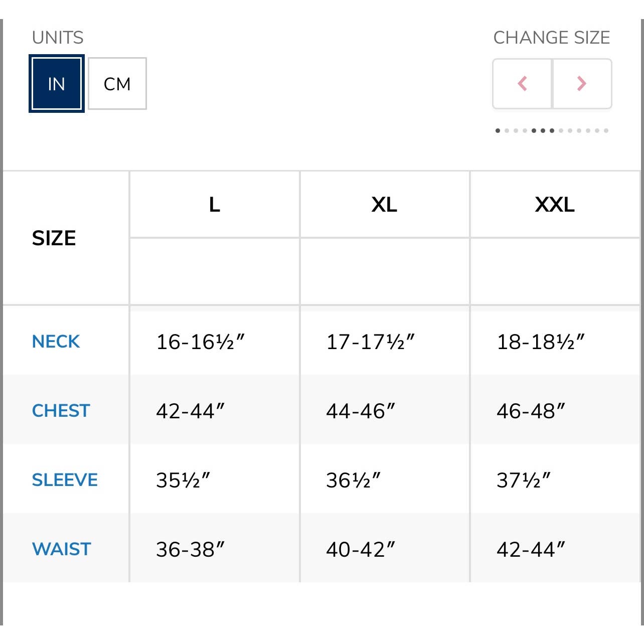Click the SIZE row header cell
644x644 pixels.
[x=54, y=238]
